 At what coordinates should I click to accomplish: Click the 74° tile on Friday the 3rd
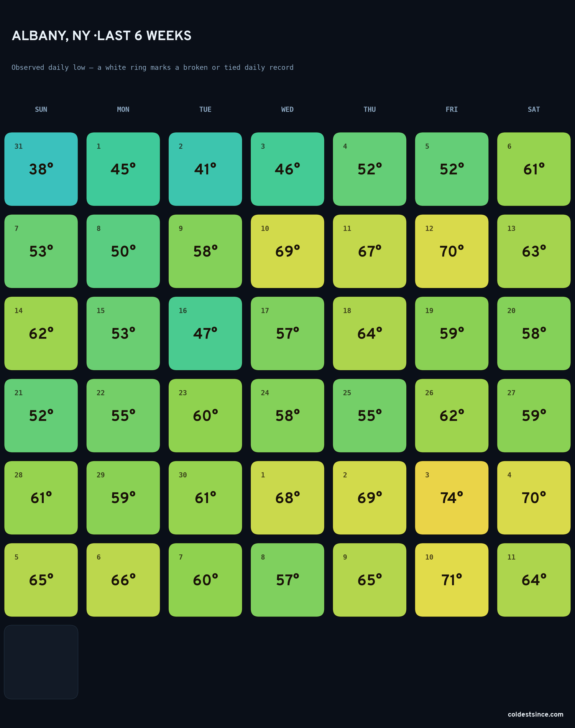tap(452, 498)
